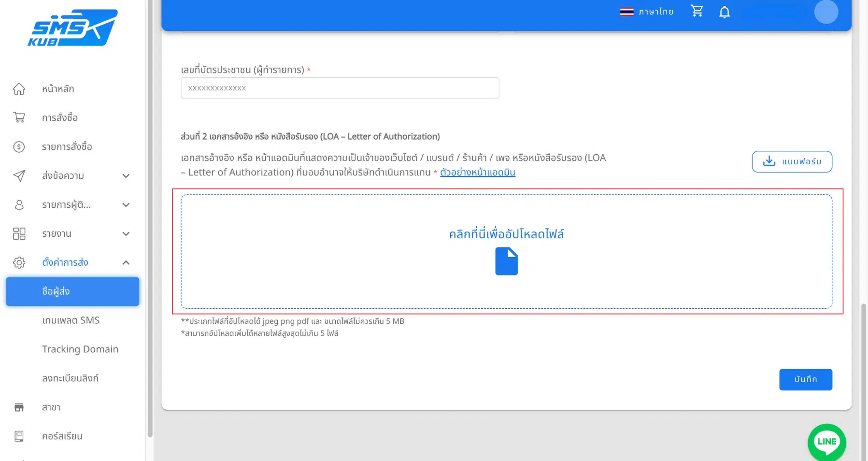Click the blue file upload icon
Image resolution: width=868 pixels, height=461 pixels.
click(x=506, y=261)
